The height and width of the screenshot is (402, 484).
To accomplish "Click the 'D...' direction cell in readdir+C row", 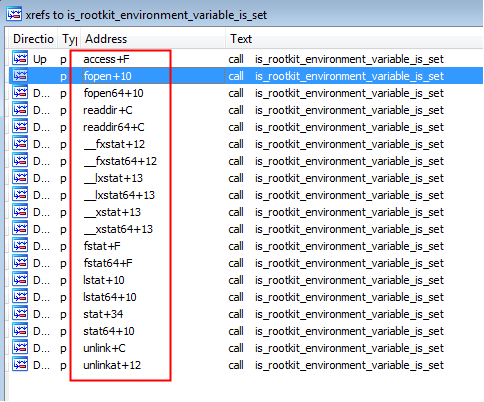I will 41,110.
